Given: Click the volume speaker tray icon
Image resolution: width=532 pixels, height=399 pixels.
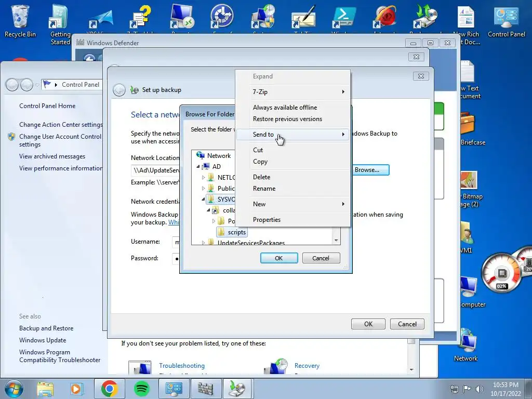Looking at the screenshot, I should [480, 389].
